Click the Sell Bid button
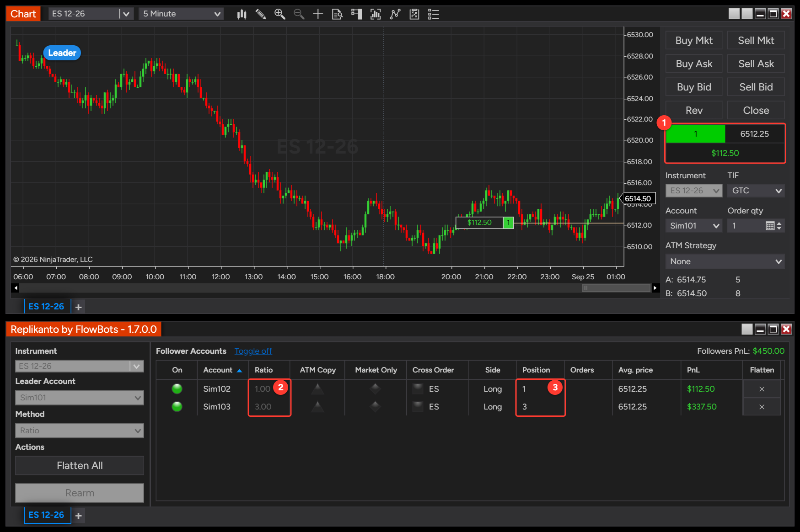Viewport: 800px width, 532px height. tap(756, 87)
